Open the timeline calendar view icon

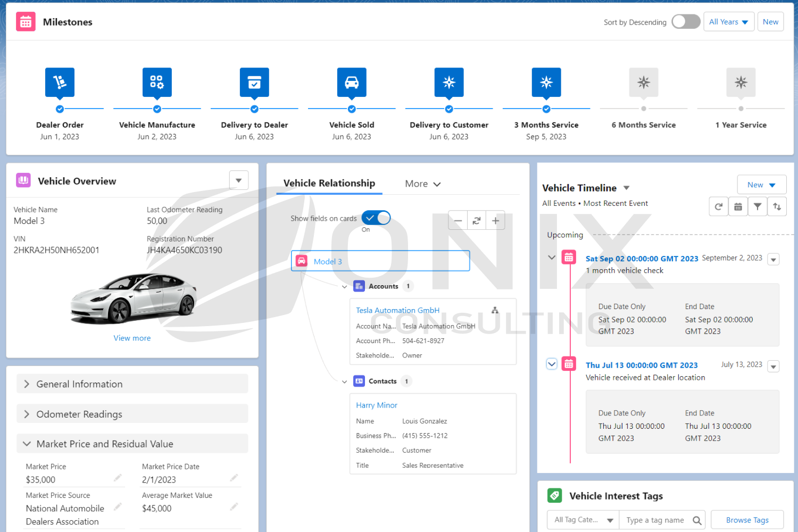[x=738, y=206]
